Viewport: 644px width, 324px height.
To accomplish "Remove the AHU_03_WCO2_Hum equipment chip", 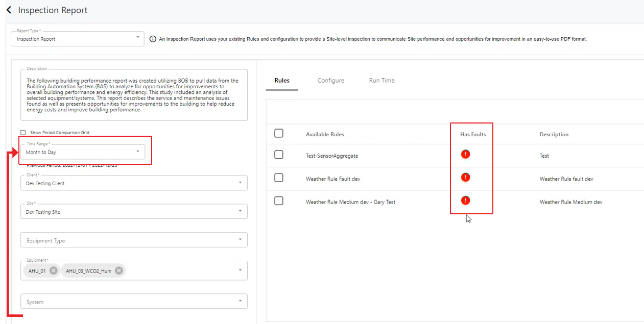I will [x=119, y=270].
